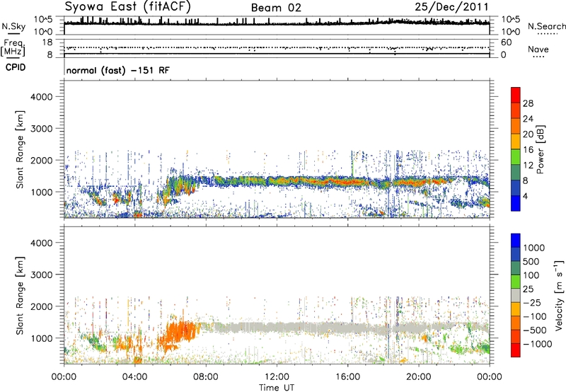
Task: Click the orange velocity patch near 06:00
Action: coord(179,334)
